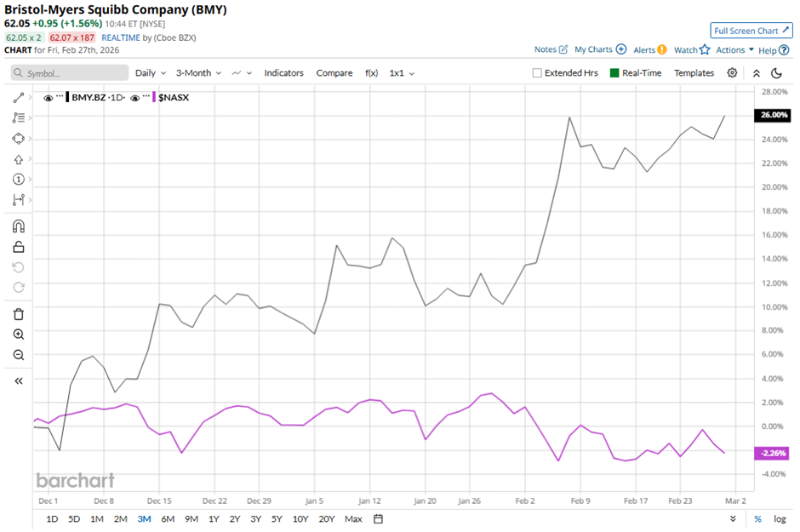Open the f(x) expressions menu
The height and width of the screenshot is (532, 800).
[371, 73]
